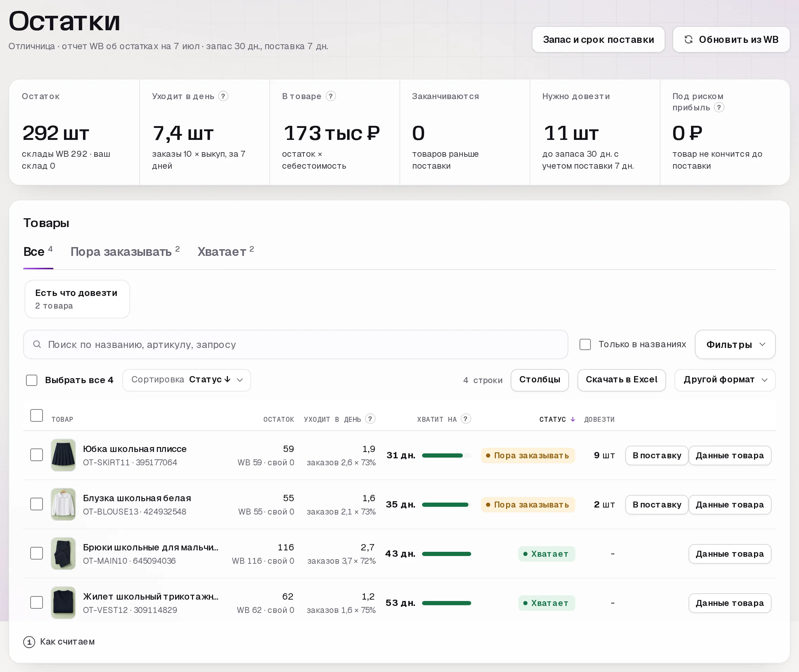Image resolution: width=799 pixels, height=672 pixels.
Task: Open Блузка школьная белая product thumbnail
Action: (63, 504)
